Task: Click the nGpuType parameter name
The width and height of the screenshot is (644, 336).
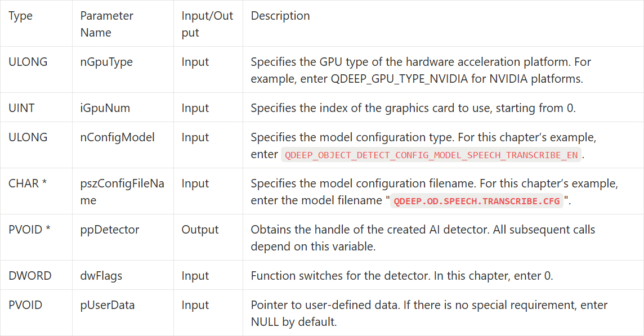Action: pyautogui.click(x=106, y=61)
